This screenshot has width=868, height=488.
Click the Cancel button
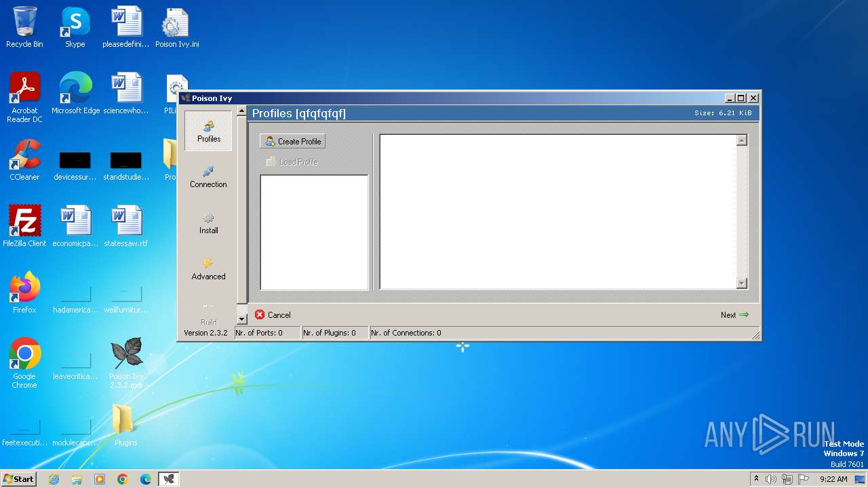[x=273, y=314]
